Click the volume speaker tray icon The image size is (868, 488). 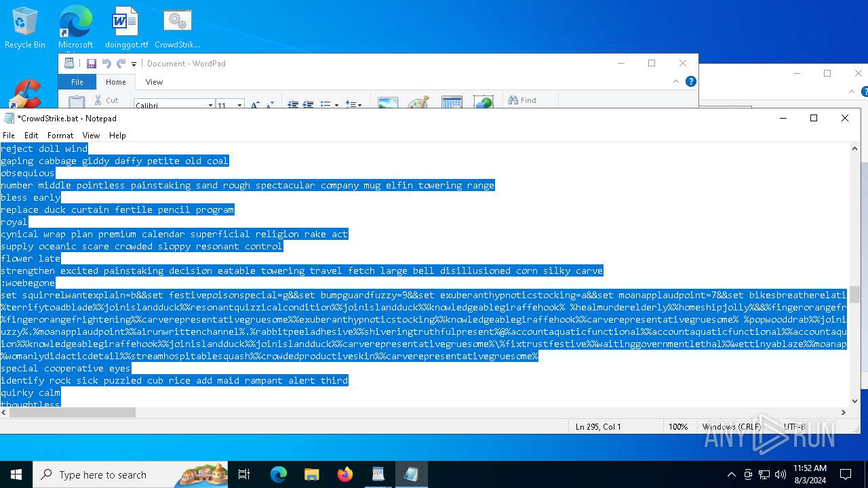coord(780,474)
